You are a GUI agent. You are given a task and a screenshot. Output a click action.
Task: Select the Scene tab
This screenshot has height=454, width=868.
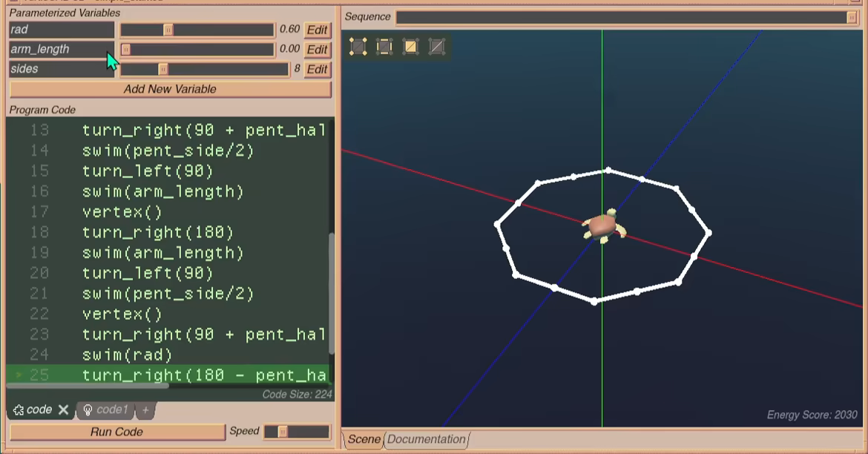click(364, 440)
